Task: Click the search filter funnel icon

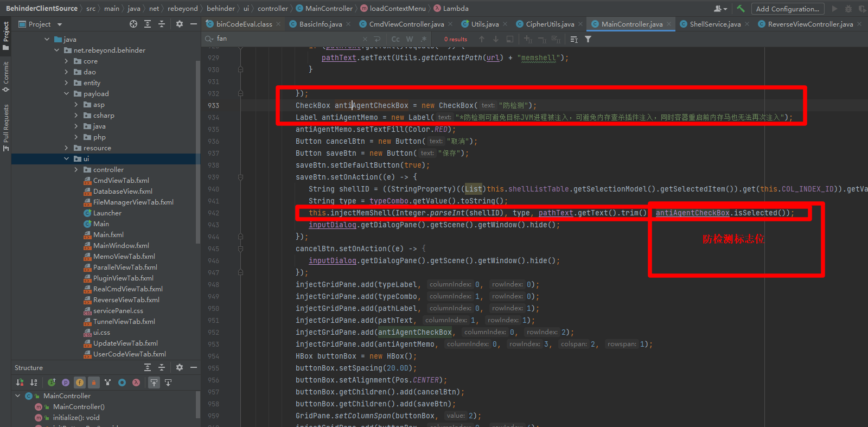Action: (588, 39)
